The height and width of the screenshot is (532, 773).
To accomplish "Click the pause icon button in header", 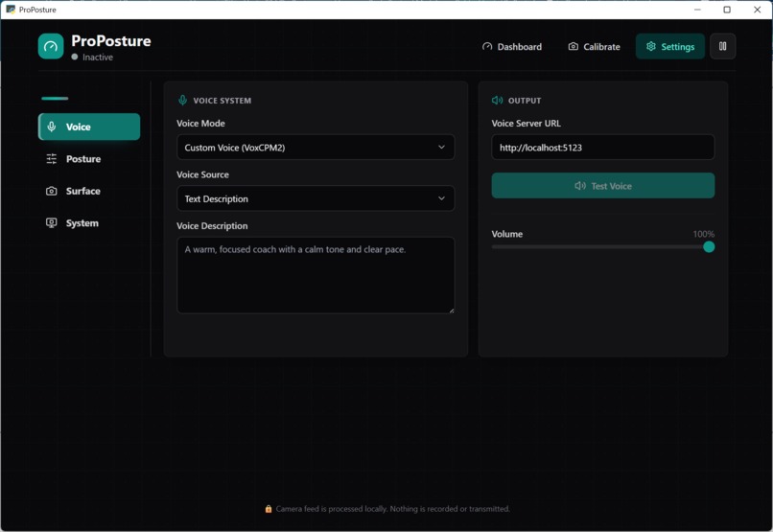I will (x=722, y=46).
